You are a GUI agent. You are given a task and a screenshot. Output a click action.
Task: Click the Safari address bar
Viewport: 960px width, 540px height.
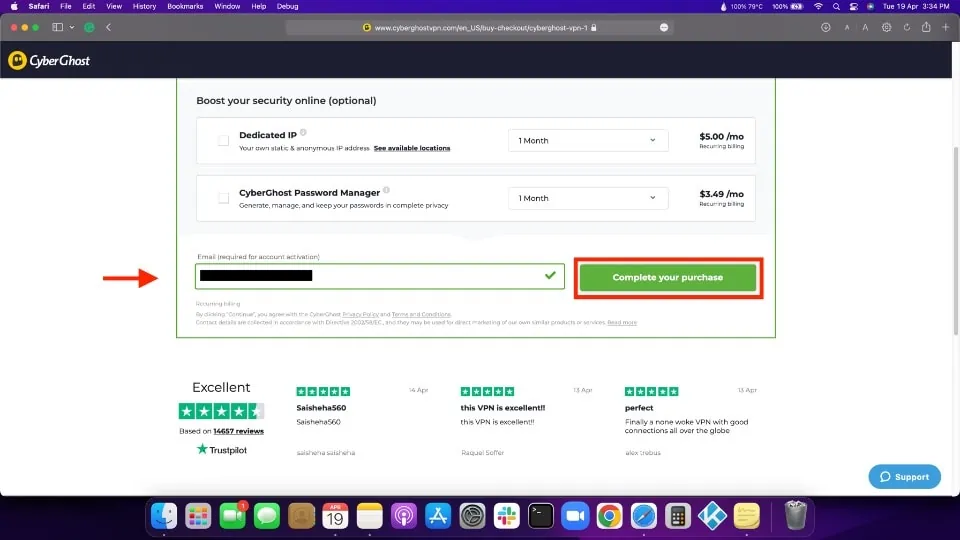point(479,28)
